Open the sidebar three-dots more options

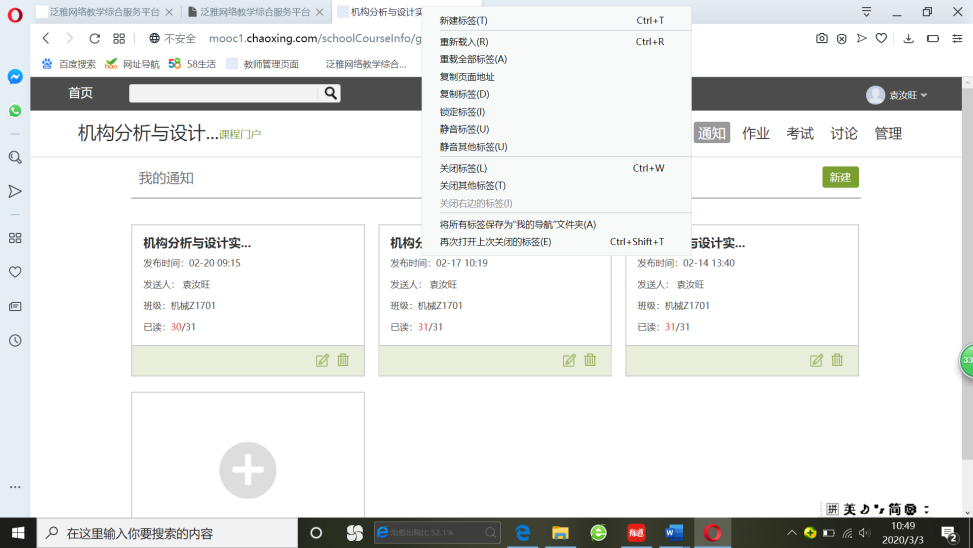pos(15,487)
